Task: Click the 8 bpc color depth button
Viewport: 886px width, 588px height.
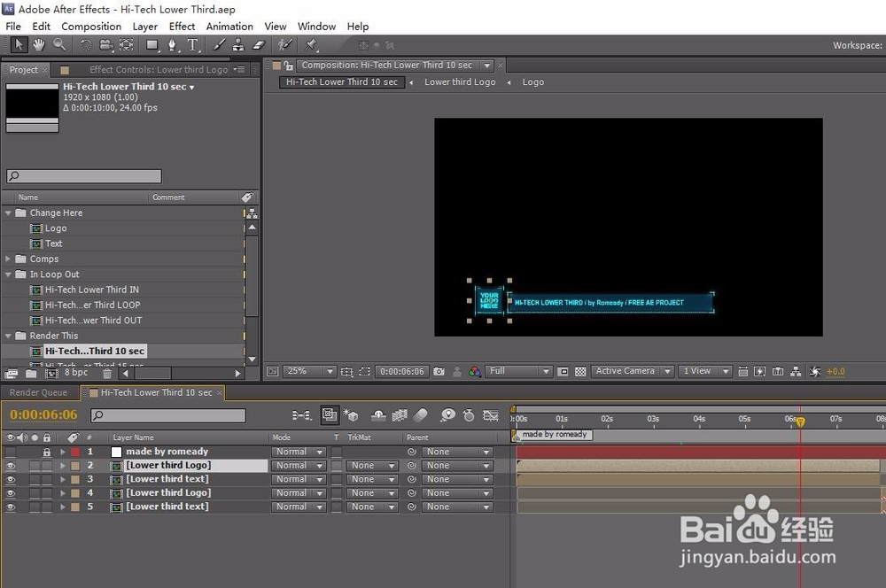Action: coord(75,372)
